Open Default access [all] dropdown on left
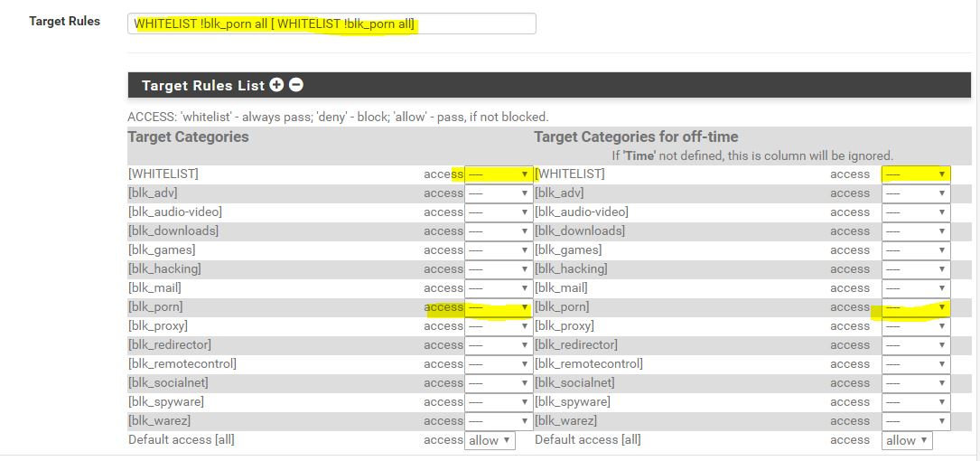Image resolution: width=980 pixels, height=461 pixels. click(x=490, y=440)
